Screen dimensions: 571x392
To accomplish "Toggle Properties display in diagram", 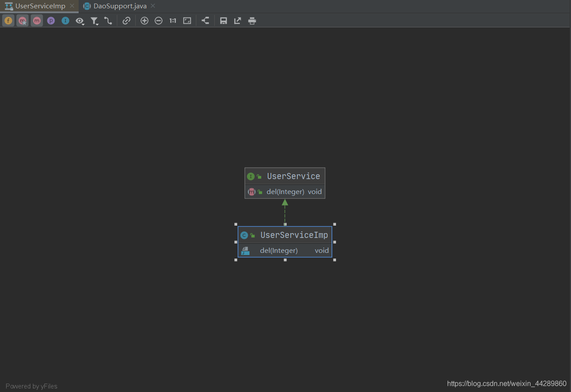I will [x=51, y=21].
